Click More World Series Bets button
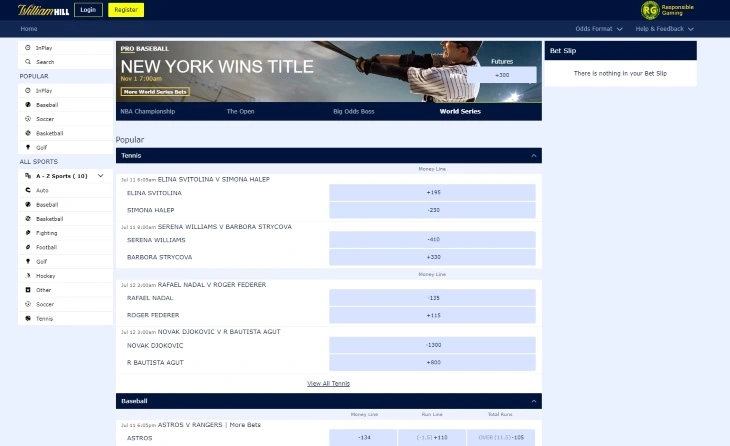This screenshot has height=446, width=730. [x=155, y=92]
